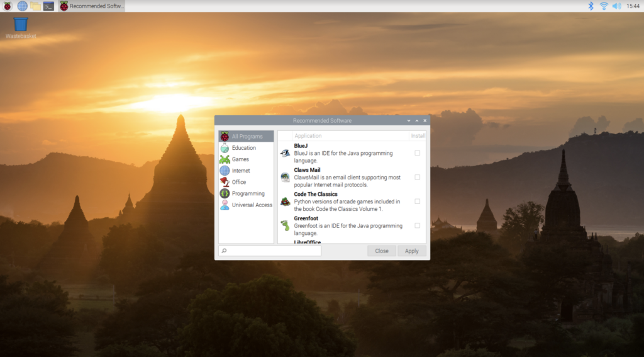644x357 pixels.
Task: Click the BlueJ blue jay application icon
Action: pos(286,153)
